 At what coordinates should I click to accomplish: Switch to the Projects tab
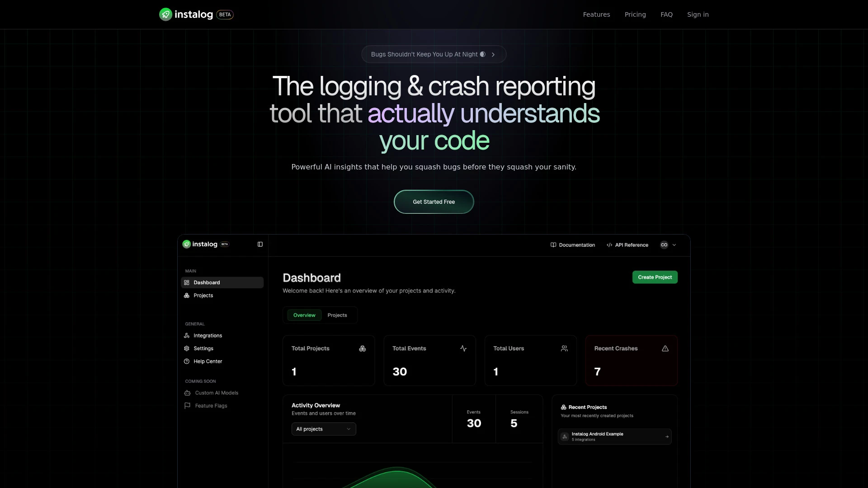(x=337, y=315)
